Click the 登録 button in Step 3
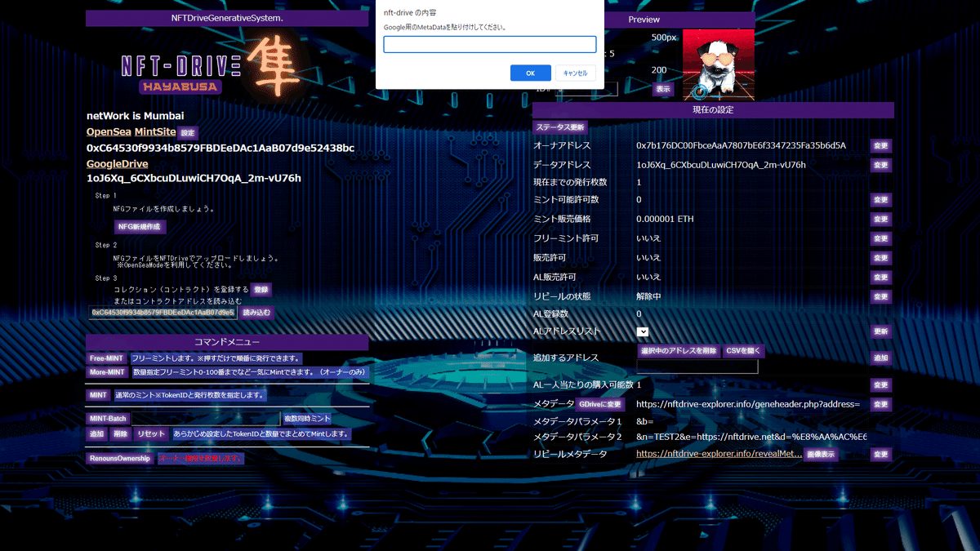This screenshot has width=980, height=551. click(261, 289)
